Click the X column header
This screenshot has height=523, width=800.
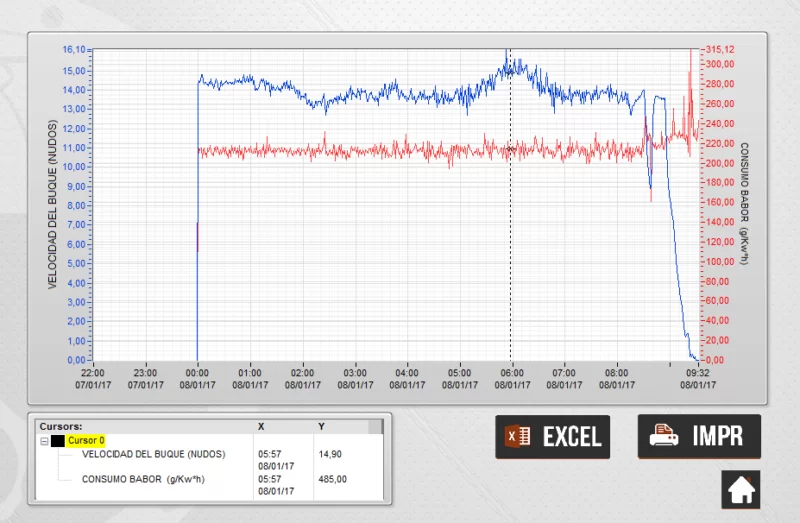click(x=262, y=426)
